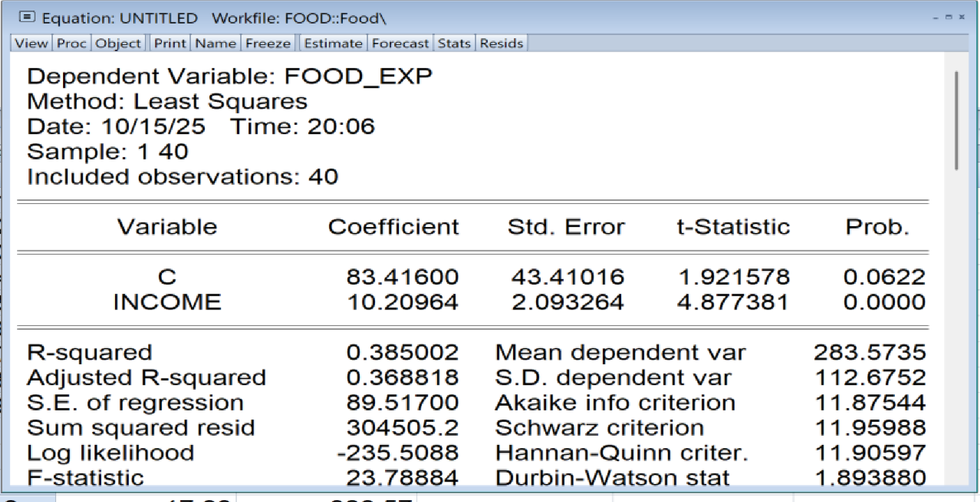Click the Coefficient column header

pyautogui.click(x=393, y=227)
